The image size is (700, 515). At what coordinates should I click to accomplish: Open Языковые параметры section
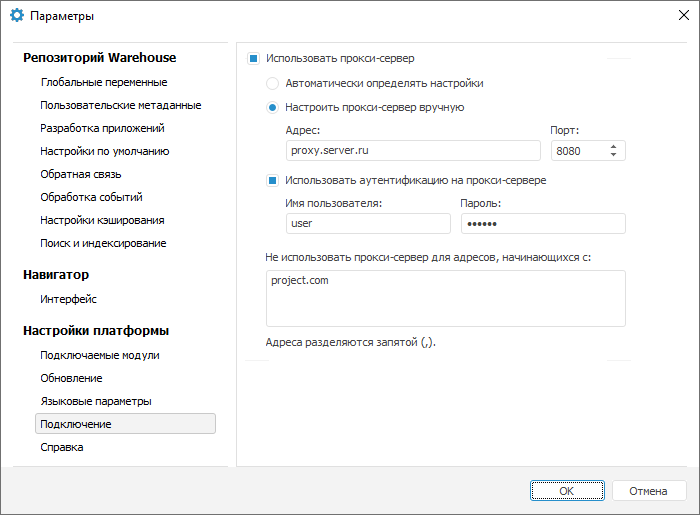point(96,401)
